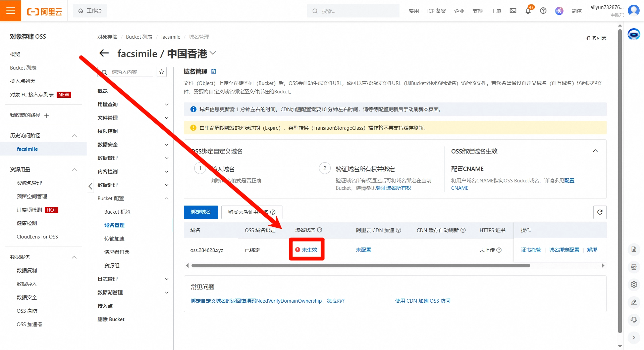Click 解绑 to unbind domain
The width and height of the screenshot is (644, 350).
(592, 250)
